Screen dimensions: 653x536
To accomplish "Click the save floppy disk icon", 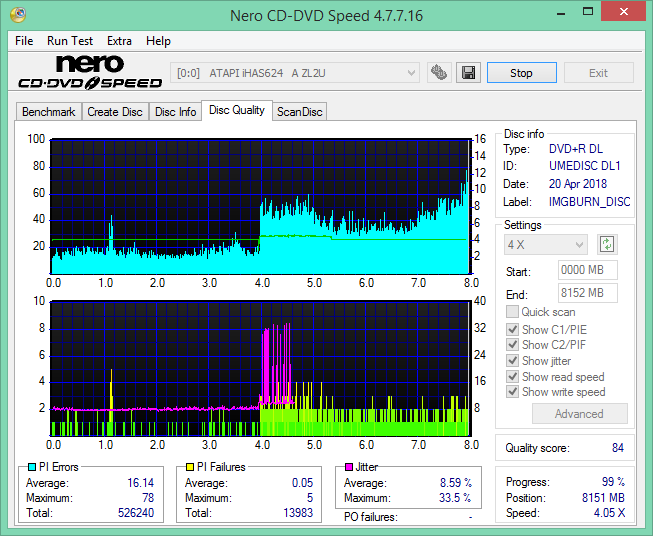I will 469,73.
